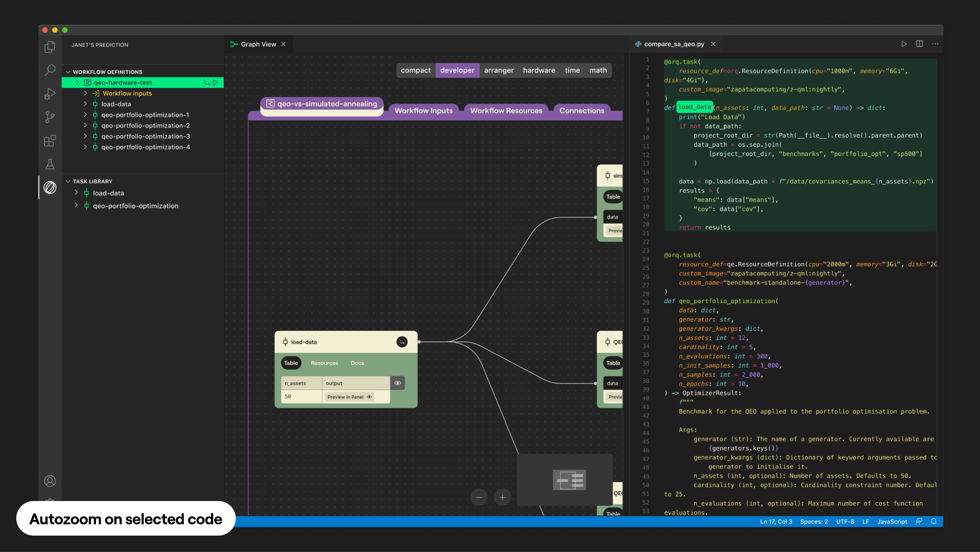Expand Workflow inputs tree item
The width and height of the screenshot is (980, 552).
click(85, 93)
